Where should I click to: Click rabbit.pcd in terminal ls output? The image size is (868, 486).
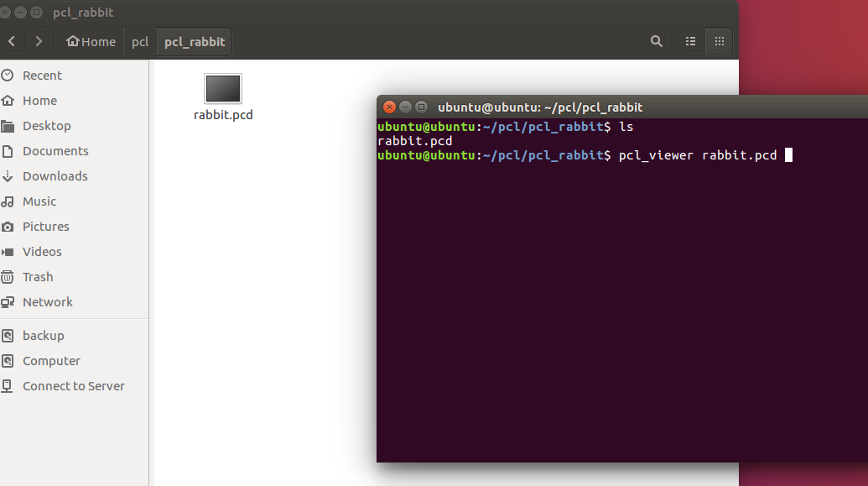[x=414, y=141]
